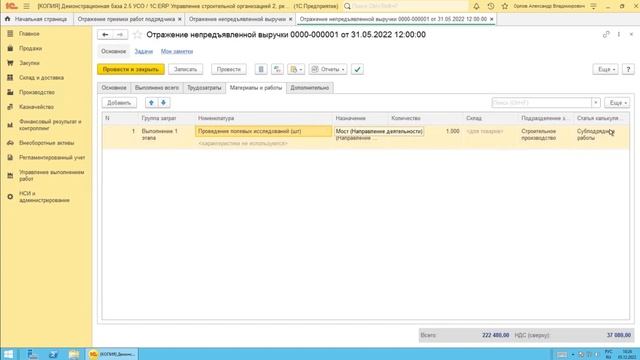The image size is (640, 360).
Task: Expand Отчеты dropdown
Action: point(328,69)
